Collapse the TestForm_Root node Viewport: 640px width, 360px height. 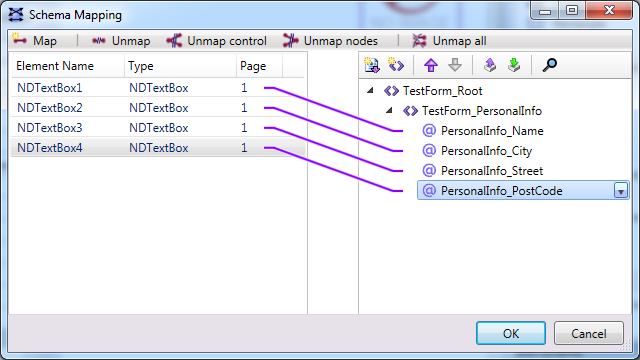[370, 91]
